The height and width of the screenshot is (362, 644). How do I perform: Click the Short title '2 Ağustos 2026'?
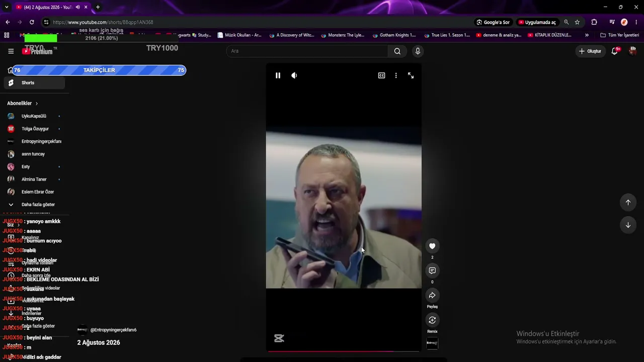[x=99, y=342]
